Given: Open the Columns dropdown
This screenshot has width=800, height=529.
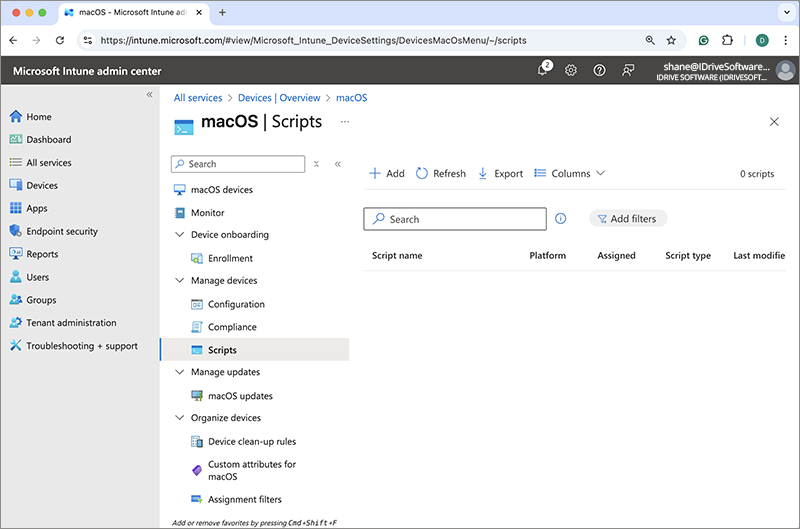Looking at the screenshot, I should click(570, 173).
